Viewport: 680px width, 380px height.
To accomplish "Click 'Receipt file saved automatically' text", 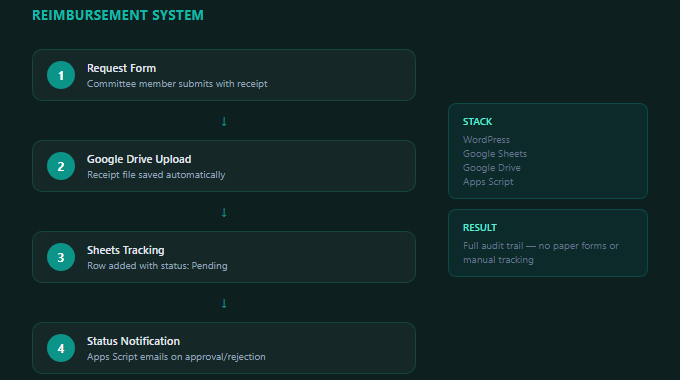I will [x=156, y=175].
